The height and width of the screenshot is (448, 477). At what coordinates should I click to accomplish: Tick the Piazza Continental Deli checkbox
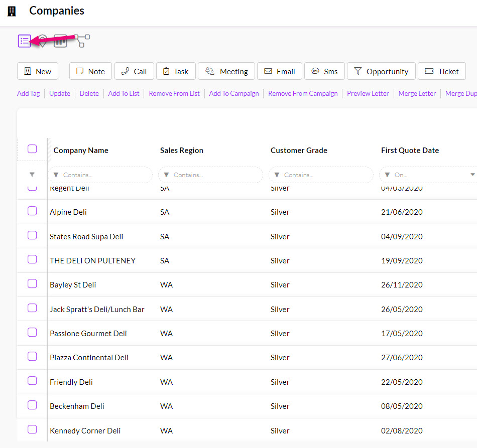click(x=32, y=356)
